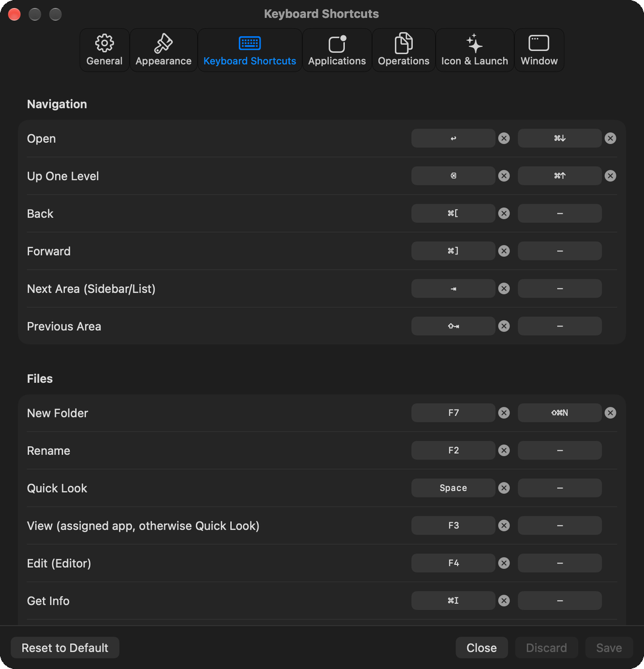This screenshot has height=669, width=644.
Task: Switch to the Icon & Launch tab
Action: point(475,50)
